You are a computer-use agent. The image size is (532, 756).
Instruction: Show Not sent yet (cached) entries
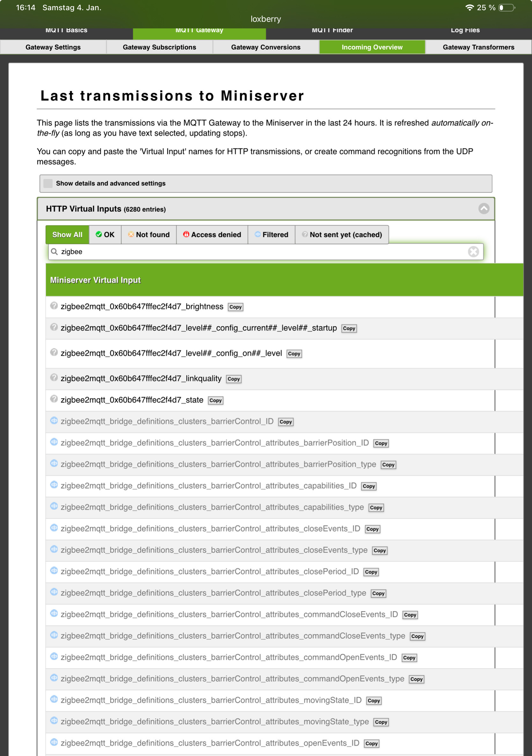(x=342, y=234)
